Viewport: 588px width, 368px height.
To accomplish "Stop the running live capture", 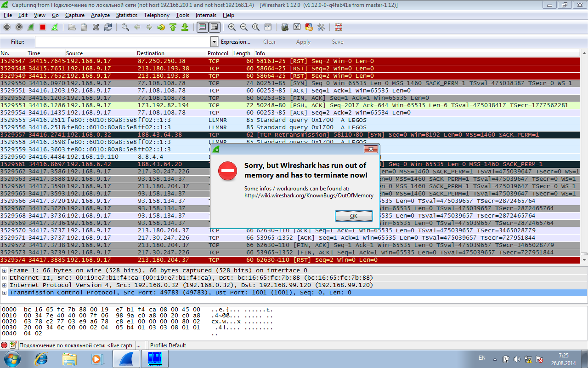I will 43,27.
